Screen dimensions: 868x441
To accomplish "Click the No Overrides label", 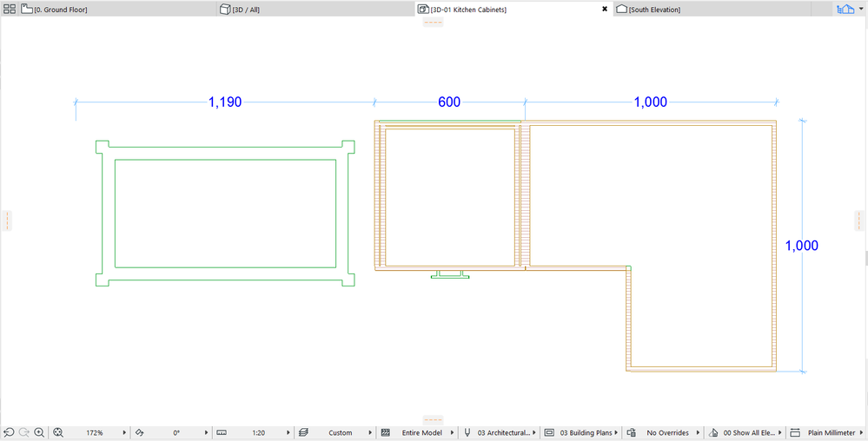I will coord(667,432).
